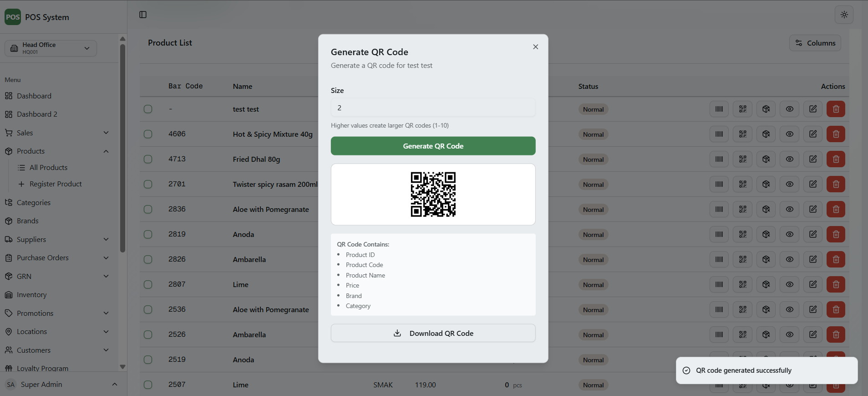Open the Columns settings button
868x396 pixels.
pyautogui.click(x=815, y=43)
